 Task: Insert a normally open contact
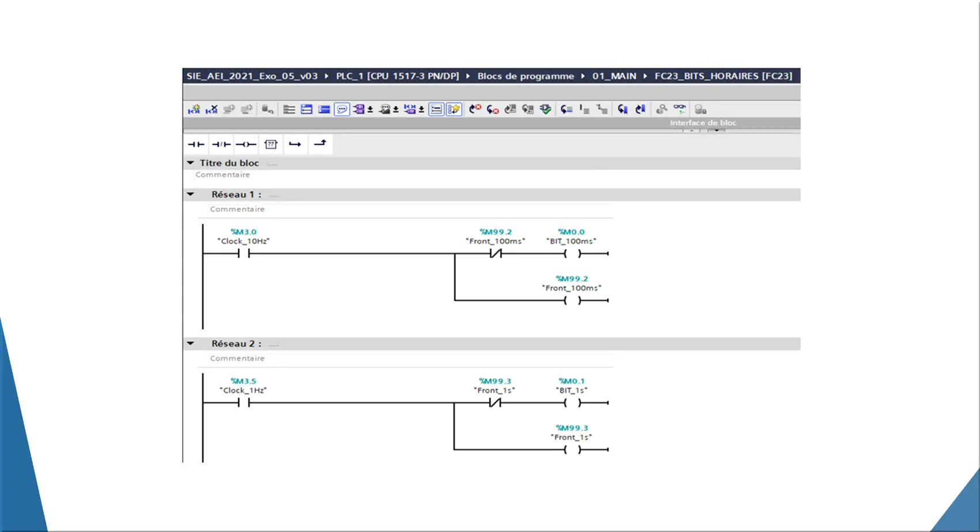coord(196,144)
